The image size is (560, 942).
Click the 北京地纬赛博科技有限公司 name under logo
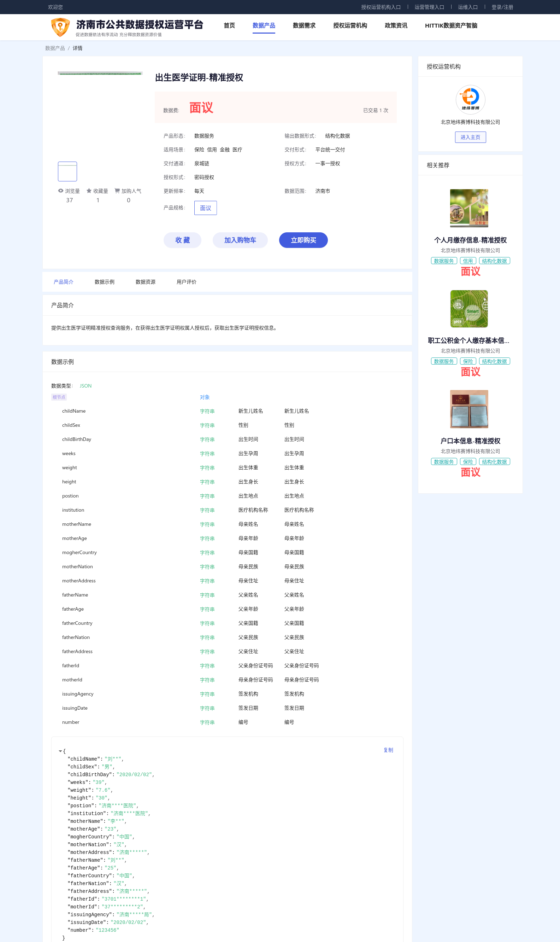[x=470, y=122]
